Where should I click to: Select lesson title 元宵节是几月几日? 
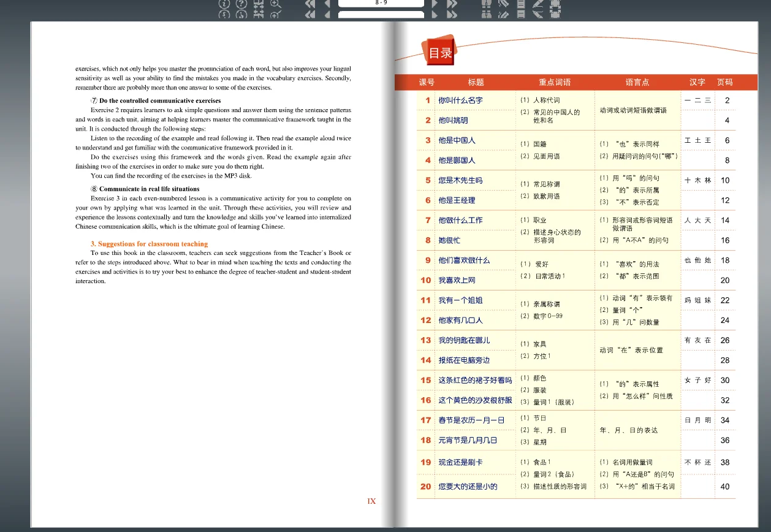click(x=468, y=440)
